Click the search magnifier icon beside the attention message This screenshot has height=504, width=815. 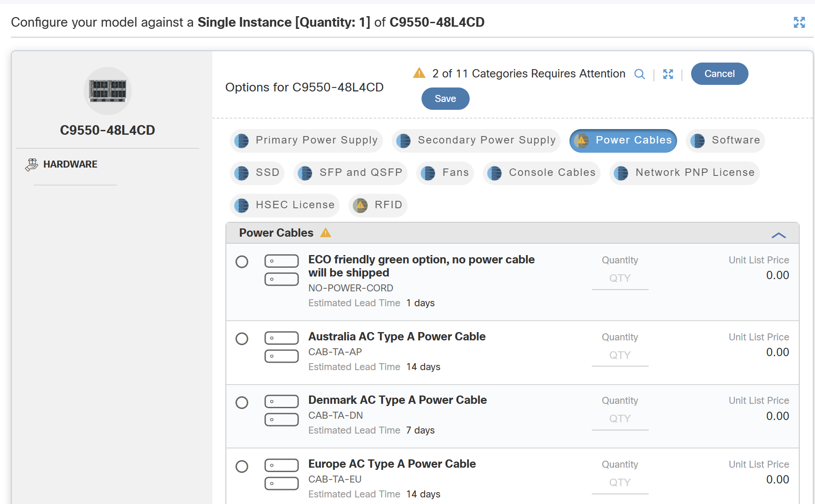(639, 74)
